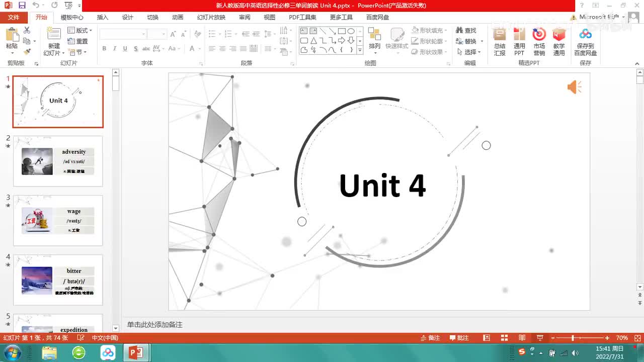The height and width of the screenshot is (362, 644).
Task: Toggle text Shadow (S) formatting
Action: (x=135, y=49)
